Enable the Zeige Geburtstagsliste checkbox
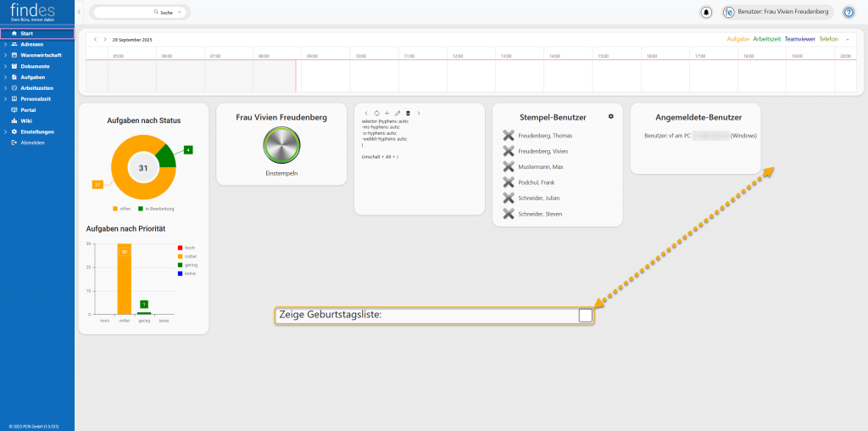Image resolution: width=868 pixels, height=431 pixels. [585, 316]
